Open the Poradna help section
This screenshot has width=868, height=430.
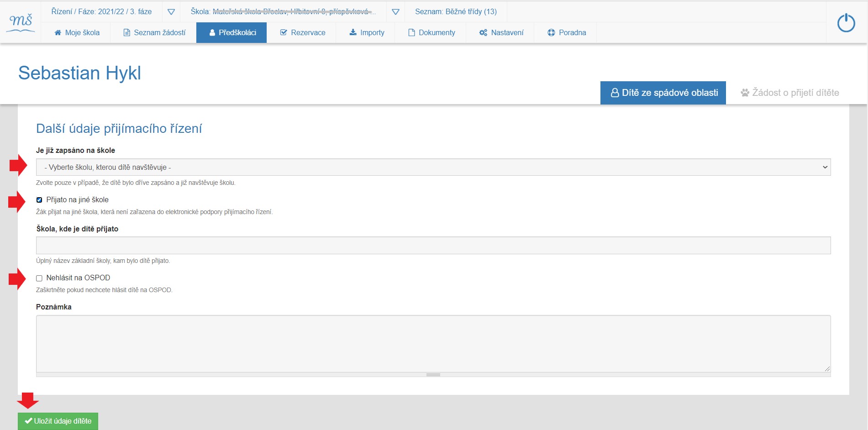pos(566,32)
